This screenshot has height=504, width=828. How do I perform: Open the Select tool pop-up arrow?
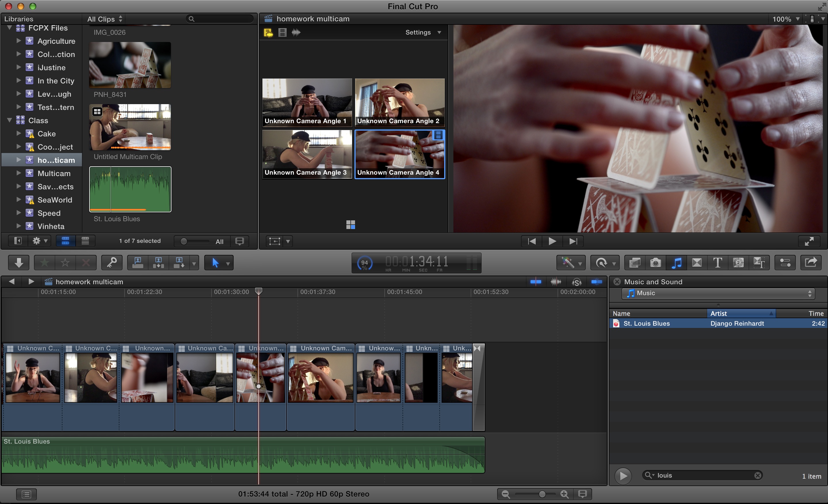coord(228,263)
